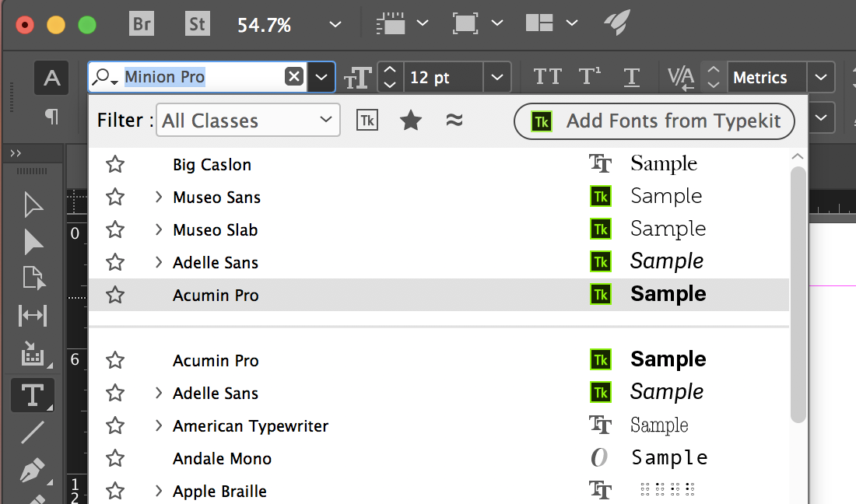
Task: Choose Museo Slab from the font list
Action: [x=215, y=230]
